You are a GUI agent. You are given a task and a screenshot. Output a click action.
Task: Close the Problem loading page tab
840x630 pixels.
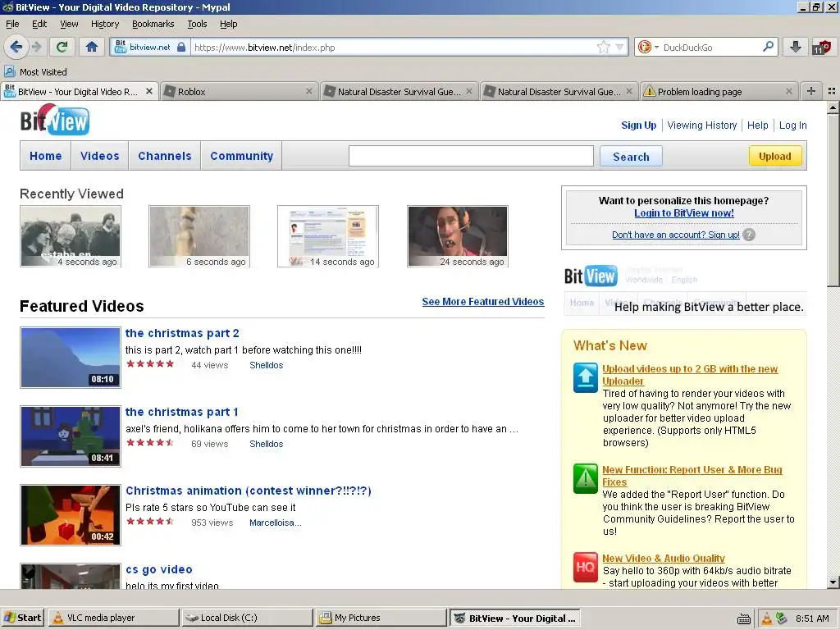coord(788,92)
